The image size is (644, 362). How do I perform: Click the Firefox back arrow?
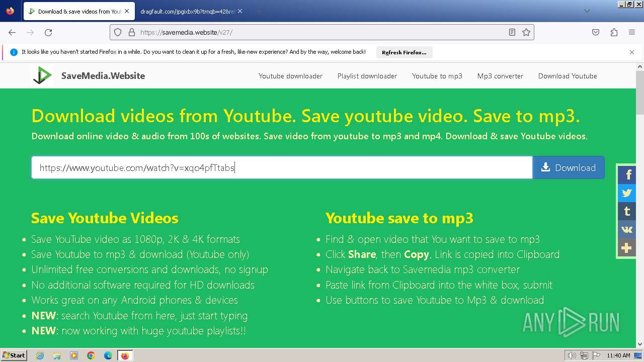(12, 32)
